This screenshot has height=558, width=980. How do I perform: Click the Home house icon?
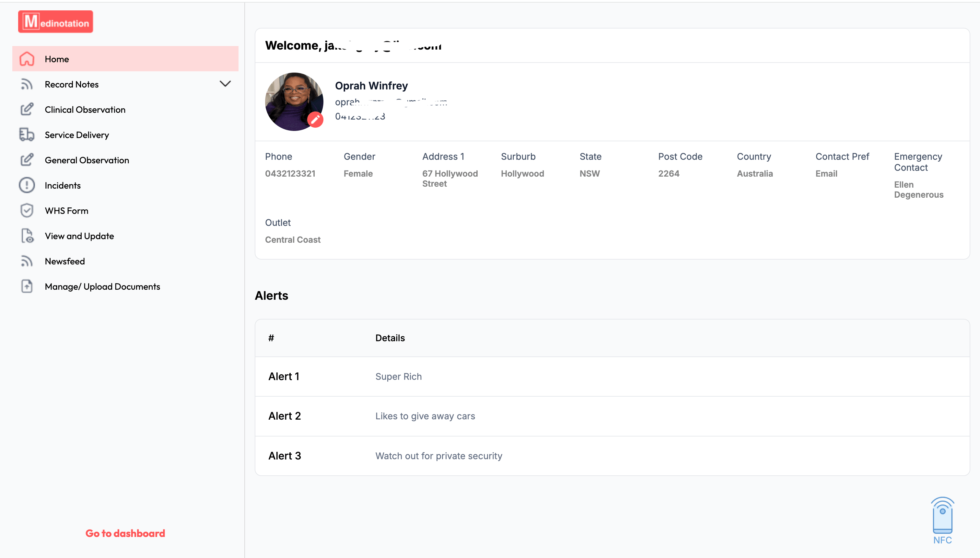(27, 59)
